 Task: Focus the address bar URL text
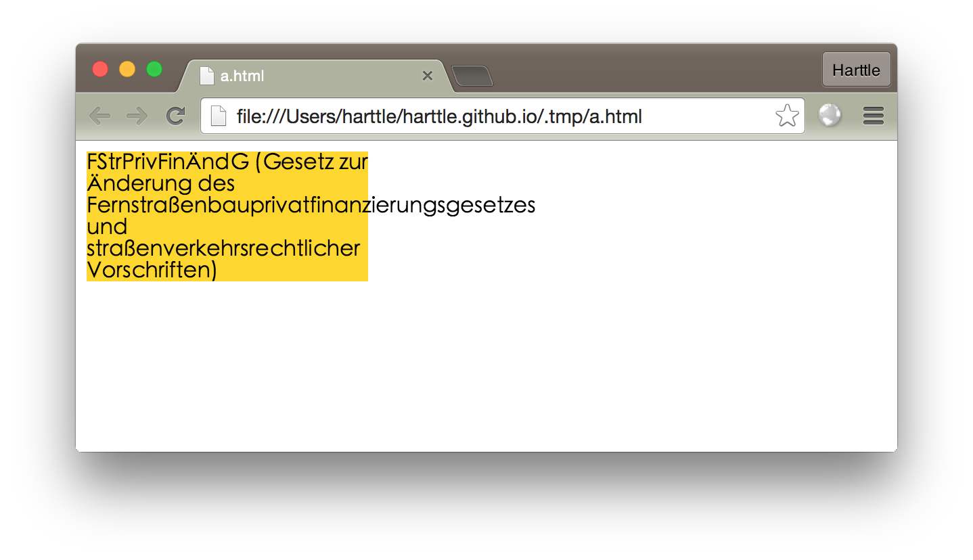coord(438,116)
